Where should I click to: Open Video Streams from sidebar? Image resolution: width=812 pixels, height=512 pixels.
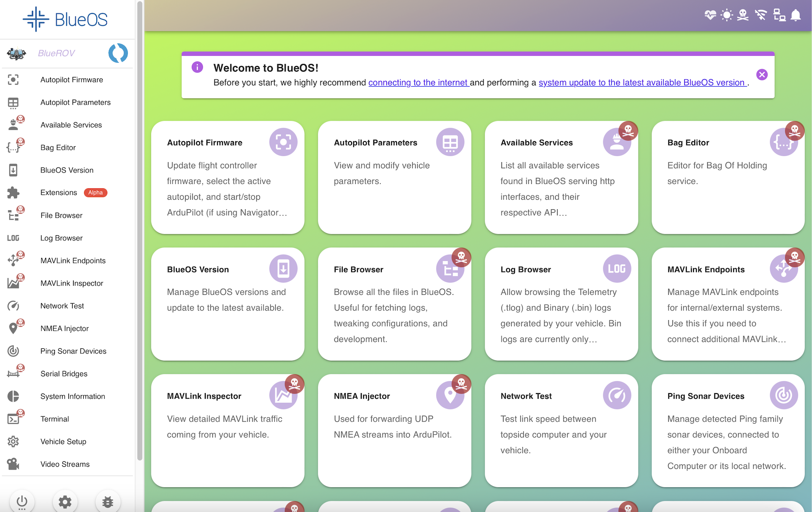(65, 464)
